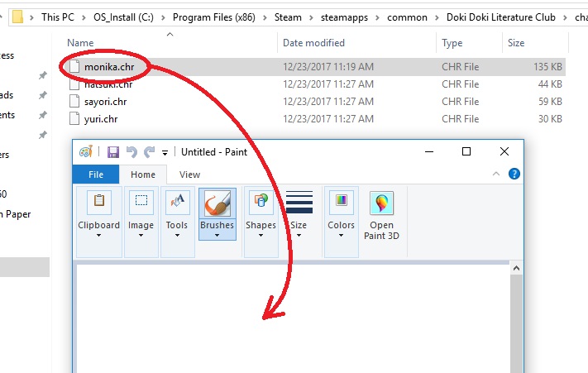588x373 pixels.
Task: Go to 'steamapps' breadcrumb folder
Action: pos(344,17)
